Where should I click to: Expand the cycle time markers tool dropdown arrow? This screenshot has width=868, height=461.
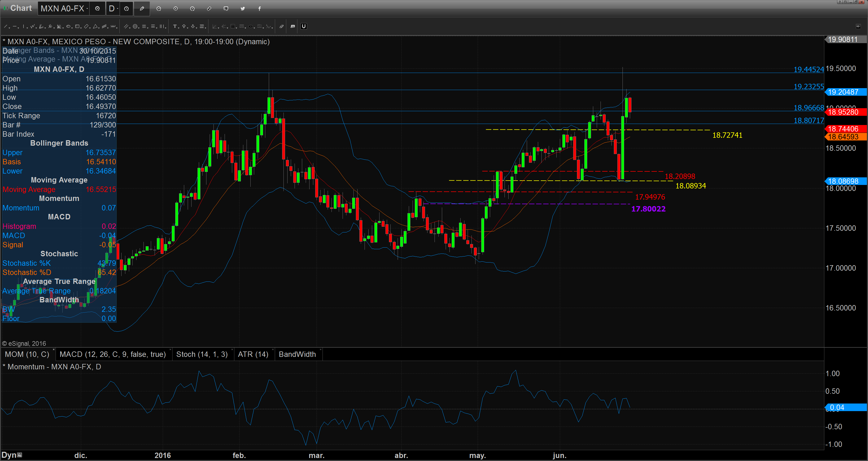coord(117,28)
